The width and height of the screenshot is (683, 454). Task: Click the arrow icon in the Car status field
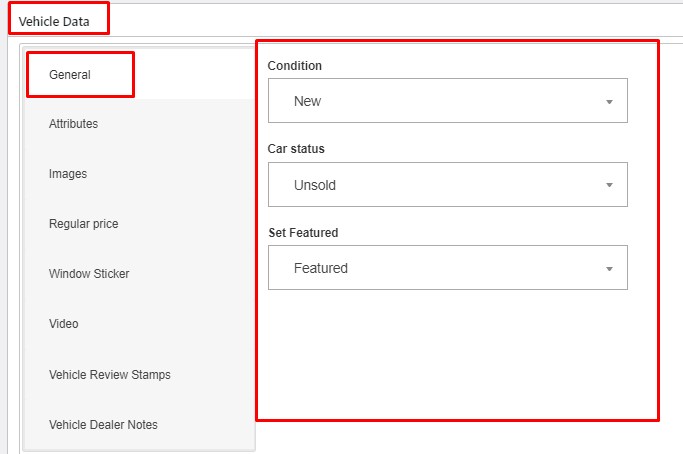pos(609,186)
